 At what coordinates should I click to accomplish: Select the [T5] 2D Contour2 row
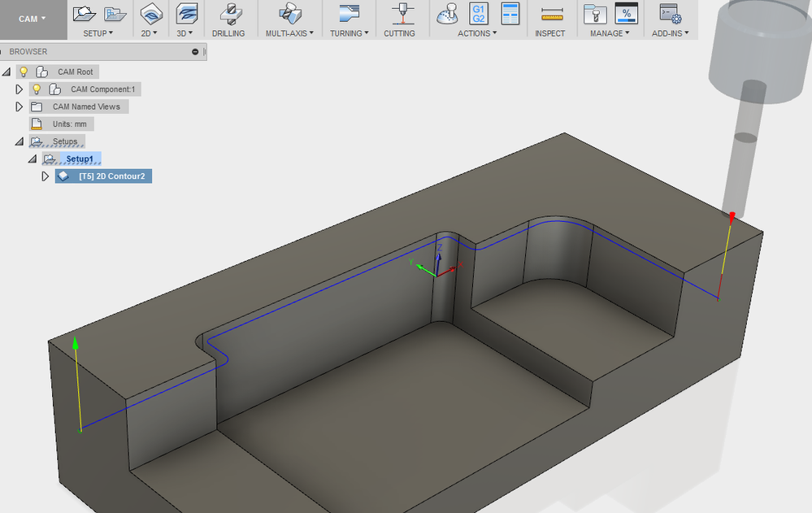(x=103, y=176)
